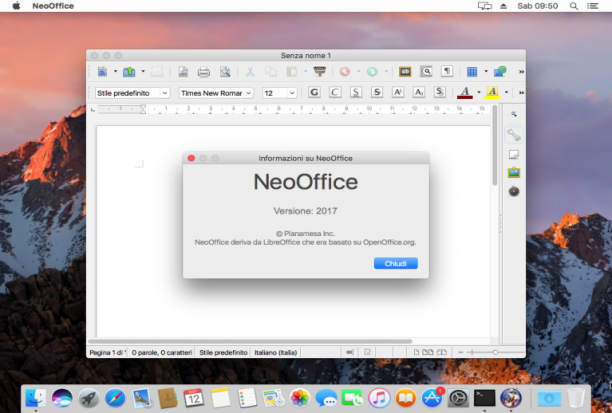Click the 'Chiudi' button
Screen dimensions: 612x413
tap(396, 263)
